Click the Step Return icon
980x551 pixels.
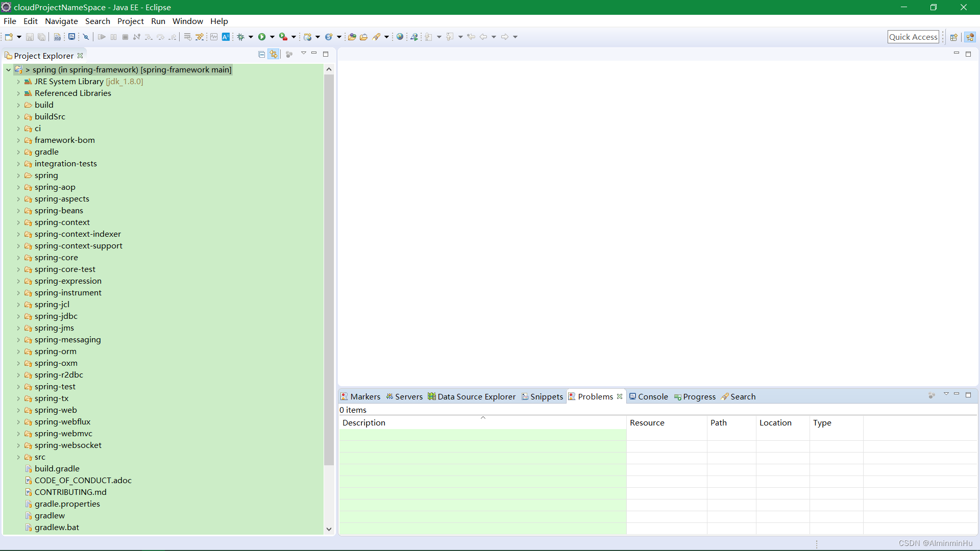click(173, 37)
